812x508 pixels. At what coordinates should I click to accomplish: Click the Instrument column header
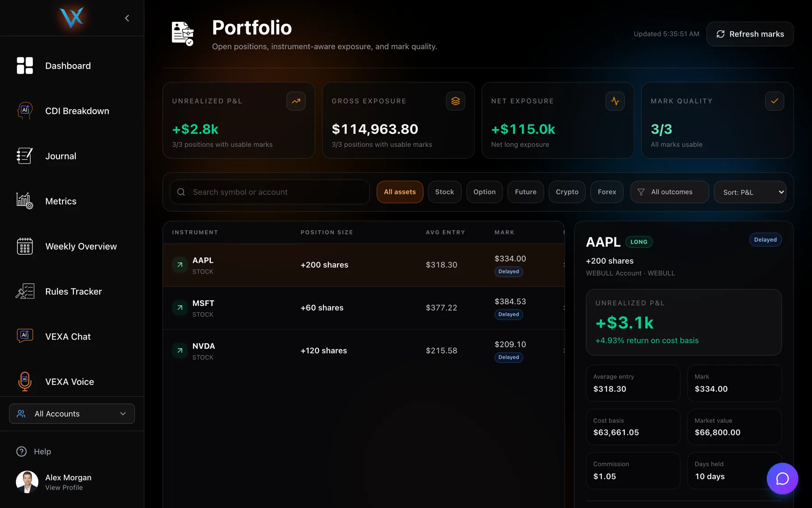pos(195,232)
